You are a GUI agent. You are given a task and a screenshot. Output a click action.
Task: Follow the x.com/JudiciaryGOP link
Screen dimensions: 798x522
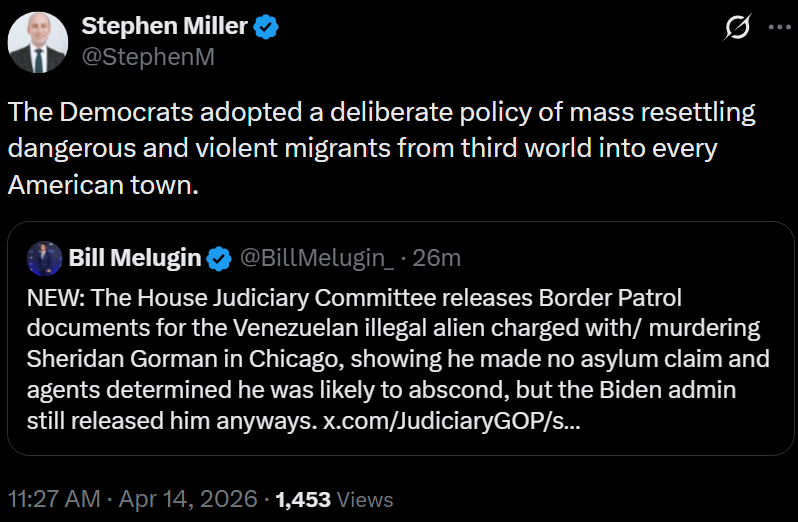[x=451, y=421]
